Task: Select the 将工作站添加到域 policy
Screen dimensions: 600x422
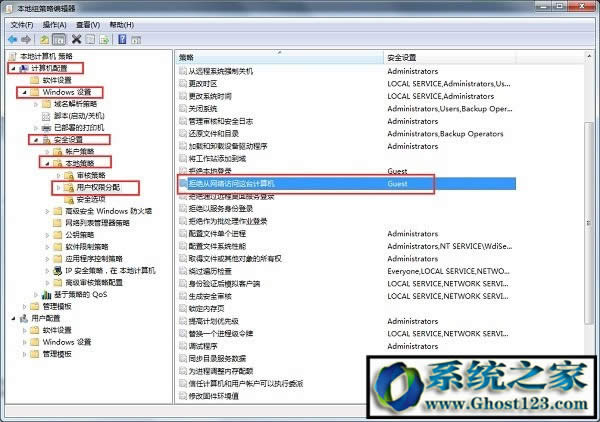Action: 217,159
